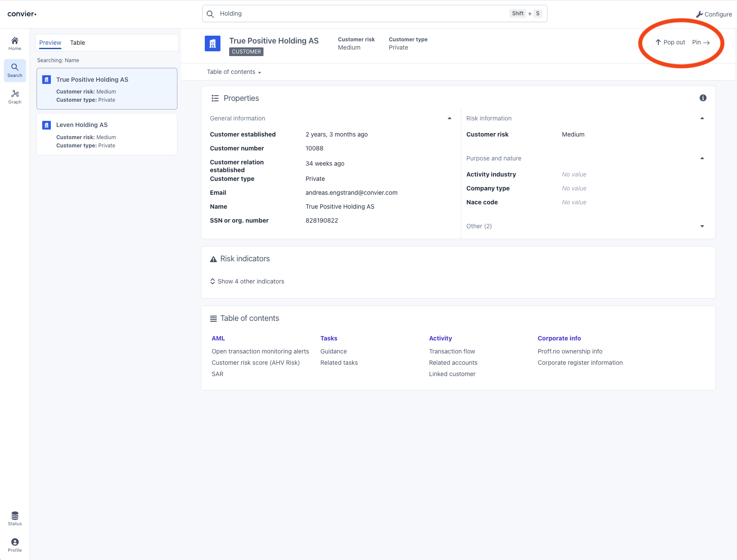
Task: Click the email andreas.engstrand@convier.com
Action: point(351,193)
